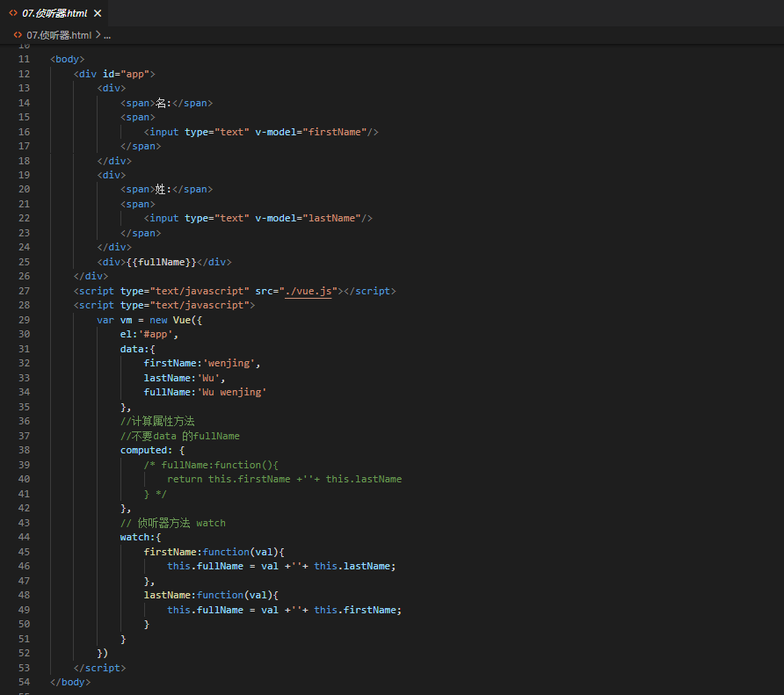Select the 07.侦听器.html editor tab title
The height and width of the screenshot is (695, 784).
pyautogui.click(x=55, y=13)
